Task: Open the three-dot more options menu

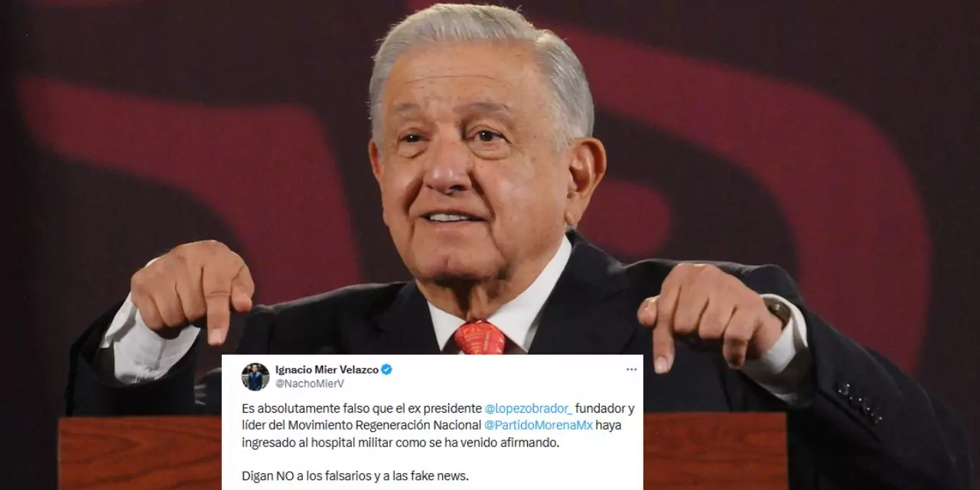Action: point(631,369)
